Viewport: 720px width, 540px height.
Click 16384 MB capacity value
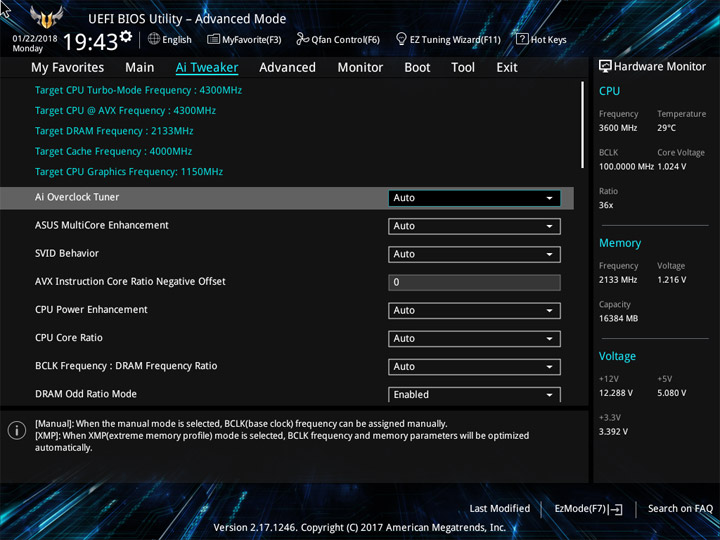click(x=618, y=318)
